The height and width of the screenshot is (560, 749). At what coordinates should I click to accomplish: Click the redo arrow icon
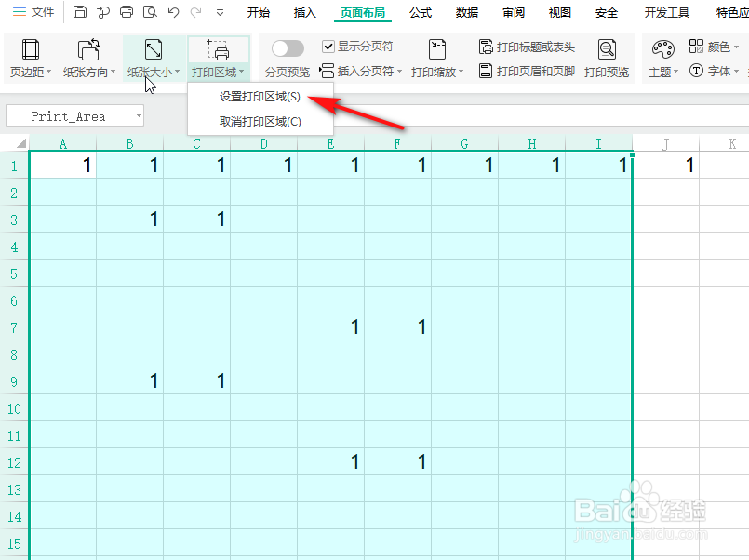point(195,12)
